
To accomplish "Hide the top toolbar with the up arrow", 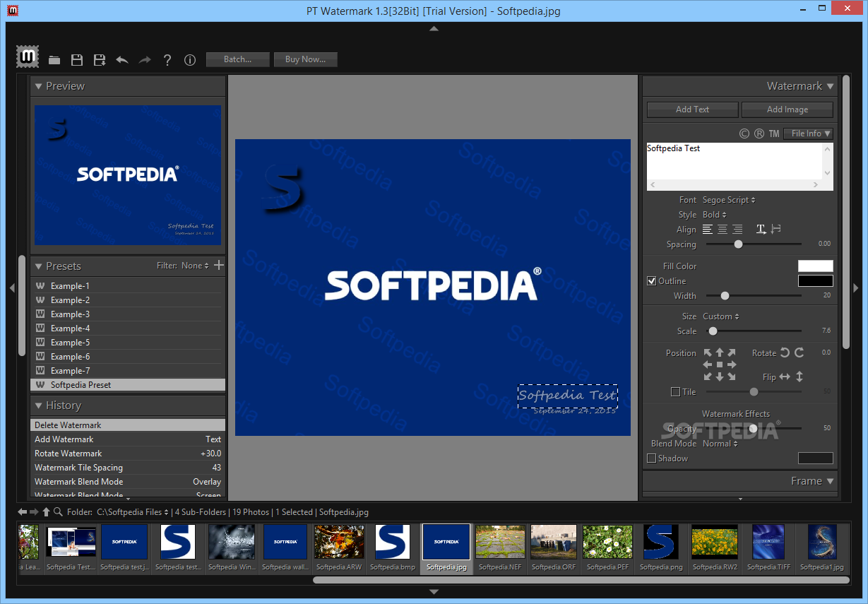I will [x=434, y=29].
